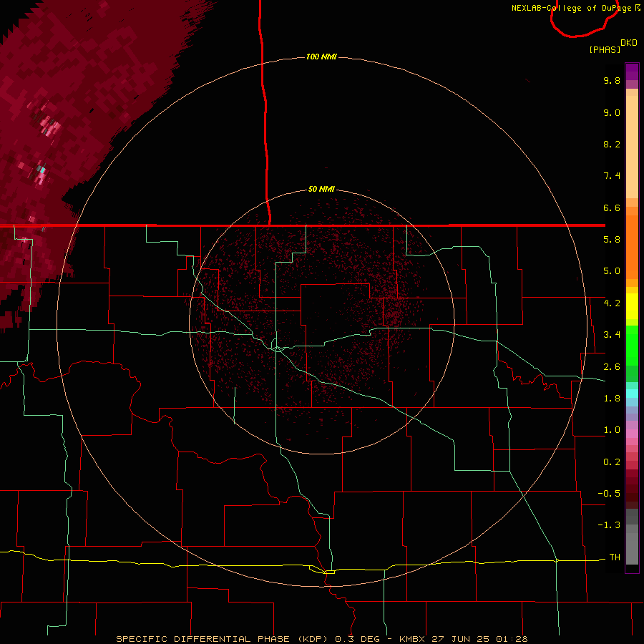The image size is (644, 644).
Task: Click the 6.6 value on the color scale
Action: pyautogui.click(x=612, y=208)
